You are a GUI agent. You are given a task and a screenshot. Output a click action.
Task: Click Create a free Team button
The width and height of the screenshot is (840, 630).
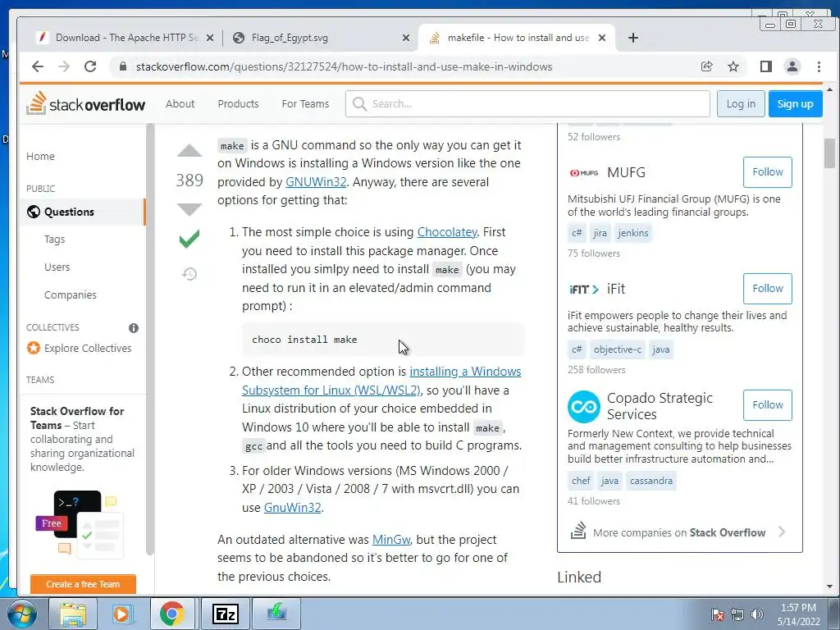83,584
